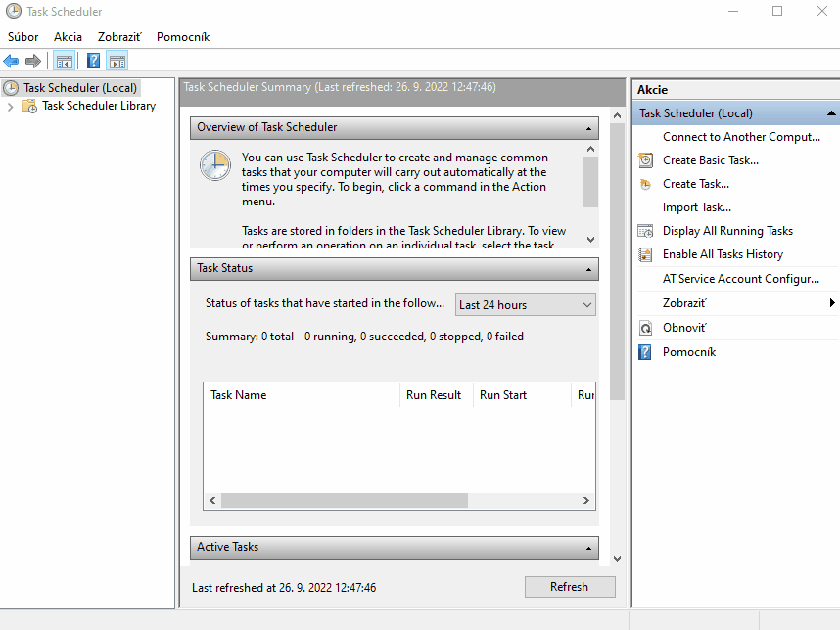The height and width of the screenshot is (630, 840).
Task: Close the Task Scheduler window
Action: [822, 11]
